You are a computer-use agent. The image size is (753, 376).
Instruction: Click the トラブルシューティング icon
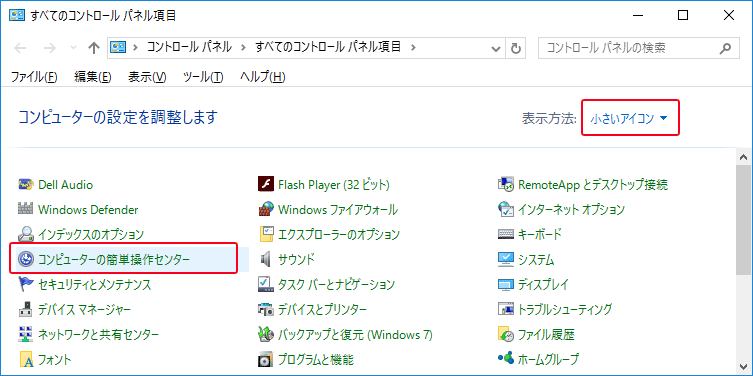[x=506, y=309]
